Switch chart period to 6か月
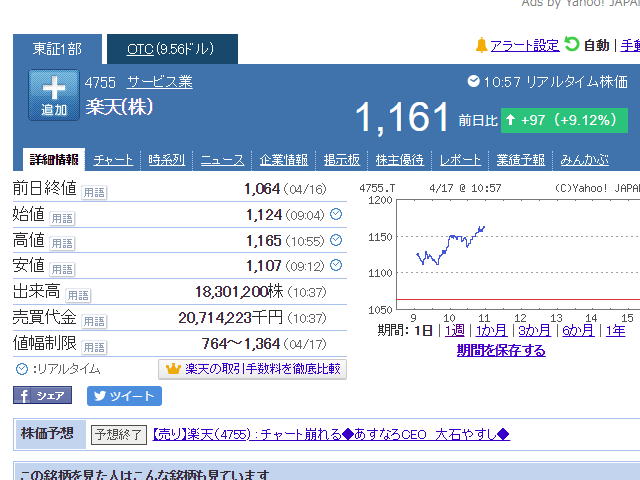640x480 pixels. click(578, 330)
